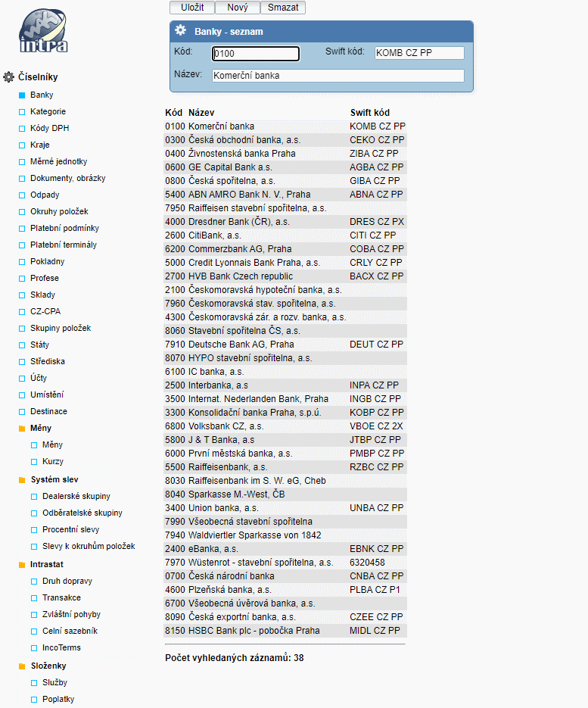Open Procentní slevy
Screen dimensions: 588x708
71,529
